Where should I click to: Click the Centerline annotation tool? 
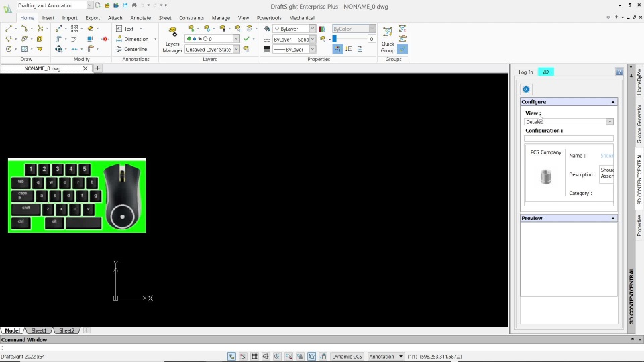(131, 49)
